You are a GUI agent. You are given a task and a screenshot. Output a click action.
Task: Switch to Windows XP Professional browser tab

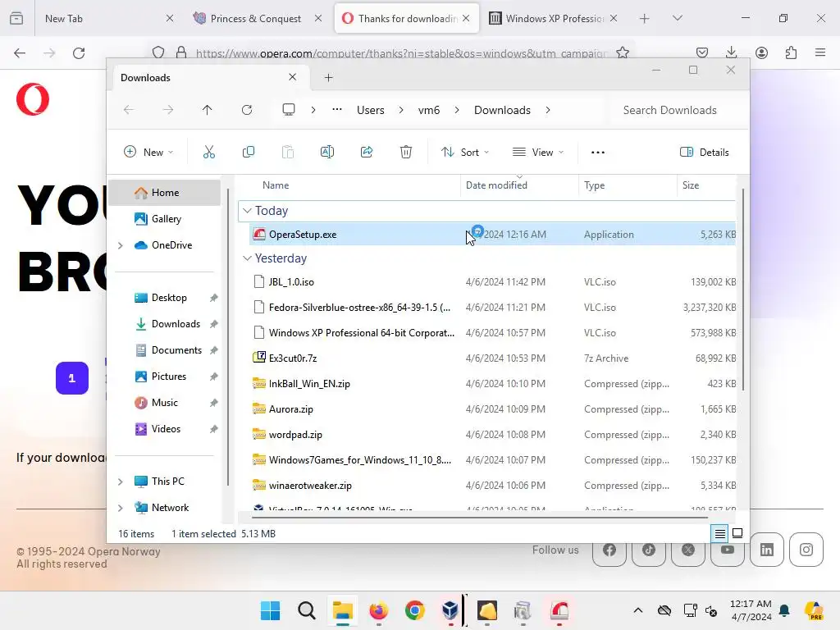(555, 18)
